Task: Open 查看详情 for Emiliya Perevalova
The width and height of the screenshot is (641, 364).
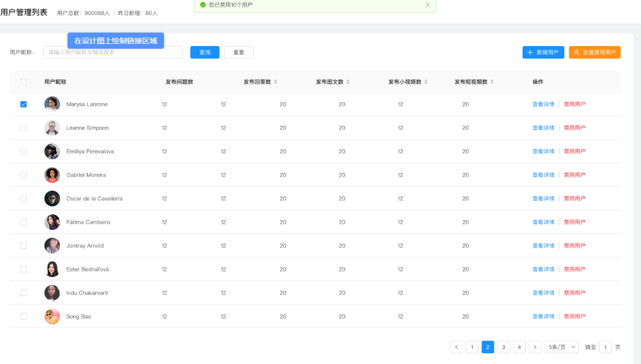Action: pos(543,151)
